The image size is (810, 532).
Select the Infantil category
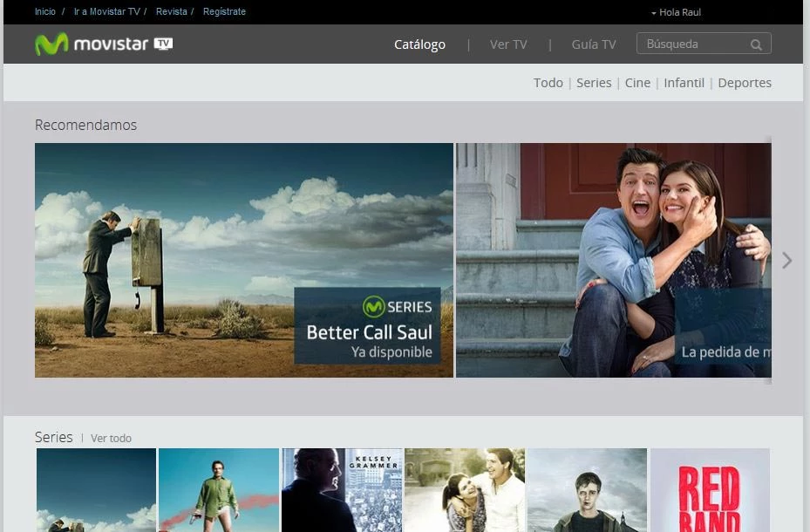click(684, 83)
